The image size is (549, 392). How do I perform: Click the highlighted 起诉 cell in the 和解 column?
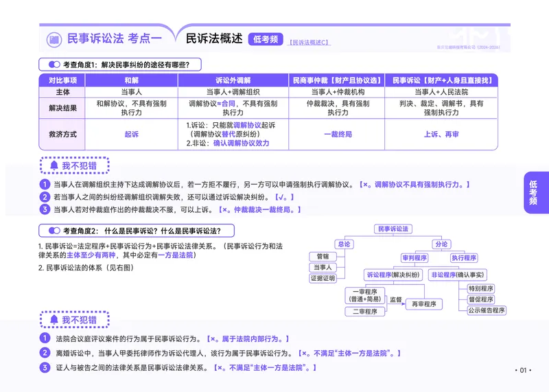tap(131, 134)
